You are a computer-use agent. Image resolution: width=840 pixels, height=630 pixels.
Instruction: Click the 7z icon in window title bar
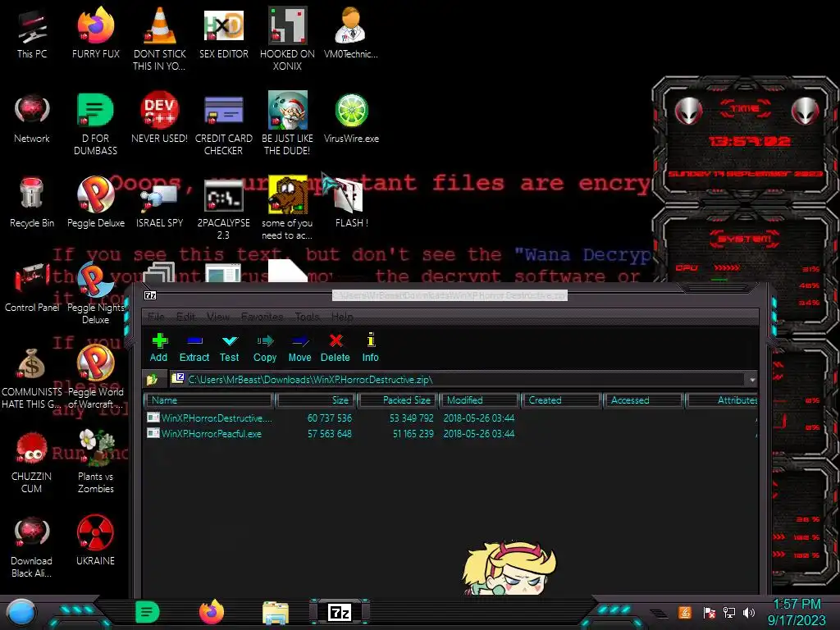(x=150, y=295)
